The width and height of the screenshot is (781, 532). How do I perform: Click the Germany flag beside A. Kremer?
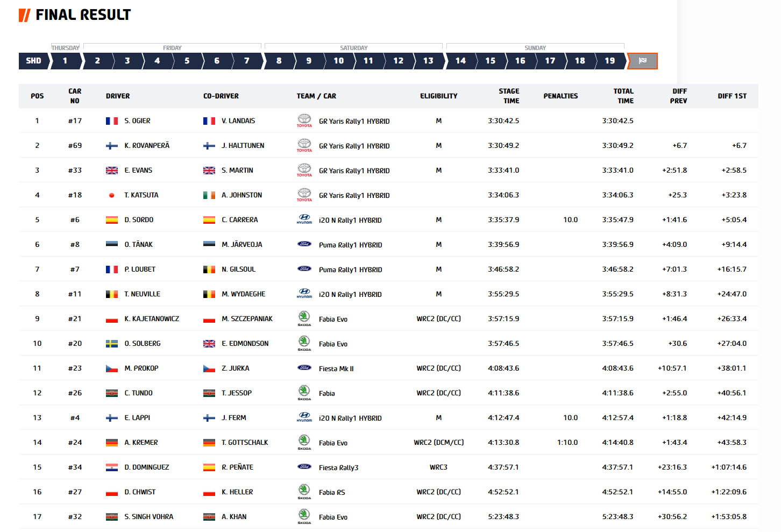[112, 443]
